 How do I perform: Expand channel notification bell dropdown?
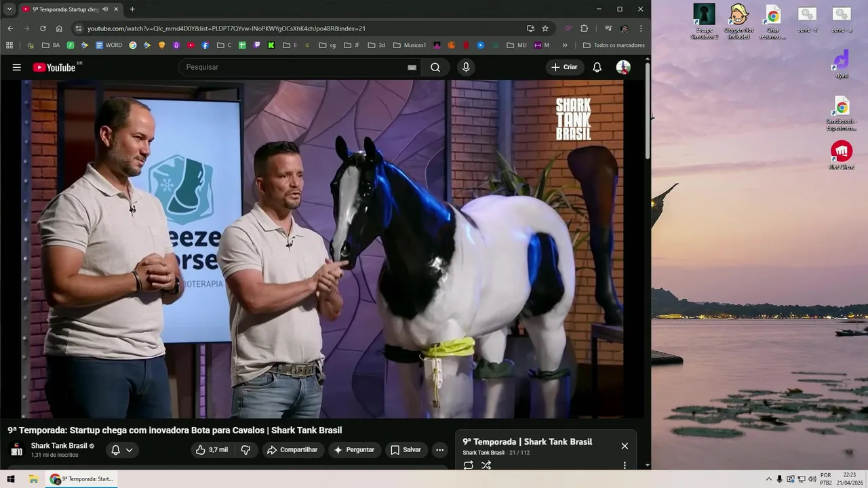click(122, 450)
